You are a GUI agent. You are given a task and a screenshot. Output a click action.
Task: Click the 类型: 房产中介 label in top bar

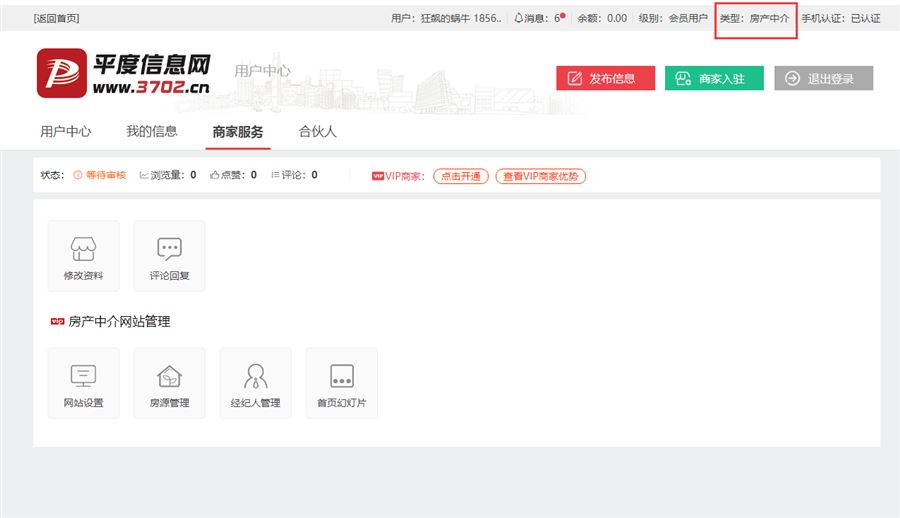[x=755, y=18]
